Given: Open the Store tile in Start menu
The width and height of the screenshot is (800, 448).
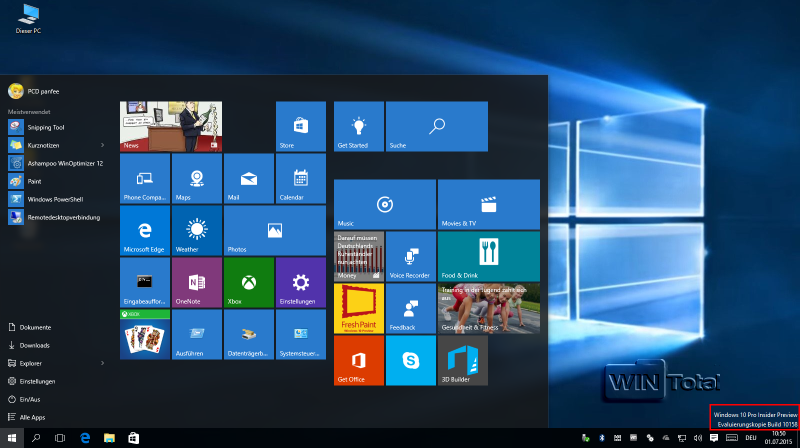Looking at the screenshot, I should click(x=300, y=126).
